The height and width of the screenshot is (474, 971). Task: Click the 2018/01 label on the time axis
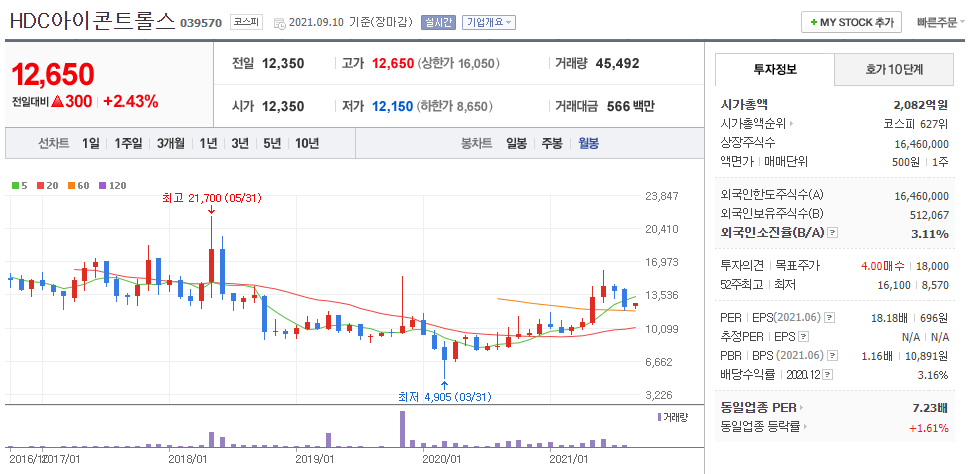[x=187, y=459]
